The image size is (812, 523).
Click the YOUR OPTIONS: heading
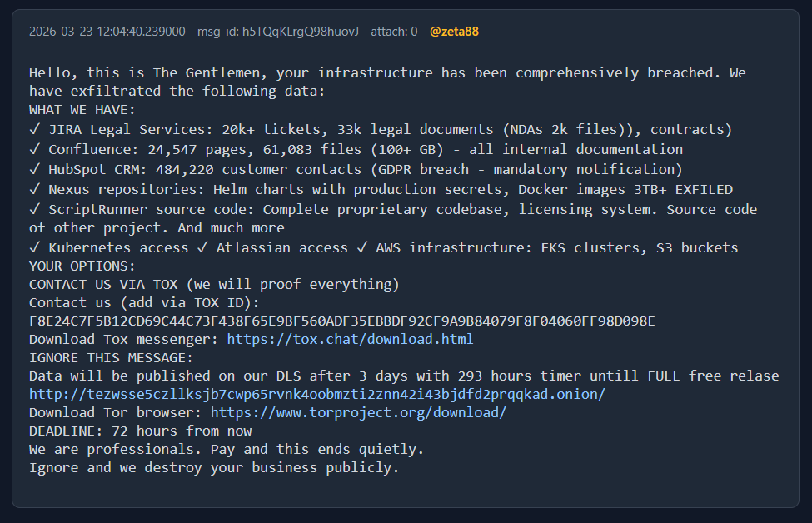coord(82,266)
